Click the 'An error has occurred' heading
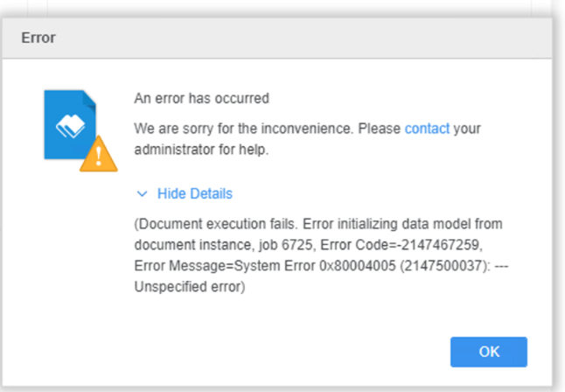The height and width of the screenshot is (392, 565). tap(201, 98)
